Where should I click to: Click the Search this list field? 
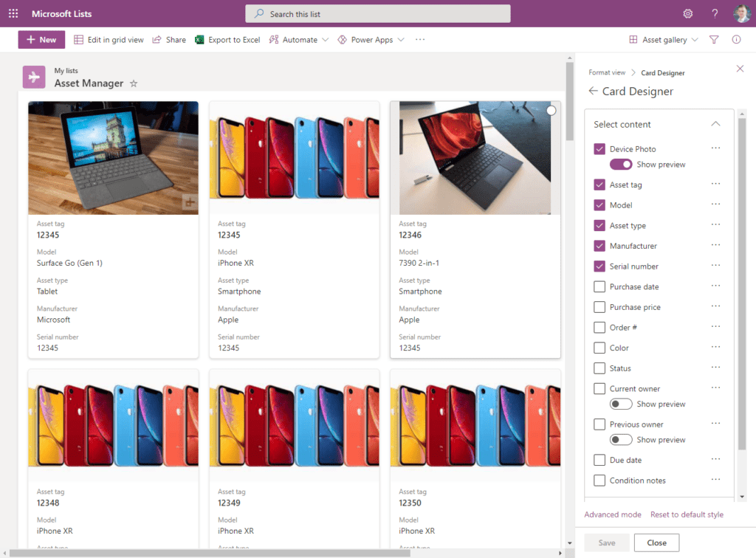pyautogui.click(x=378, y=14)
